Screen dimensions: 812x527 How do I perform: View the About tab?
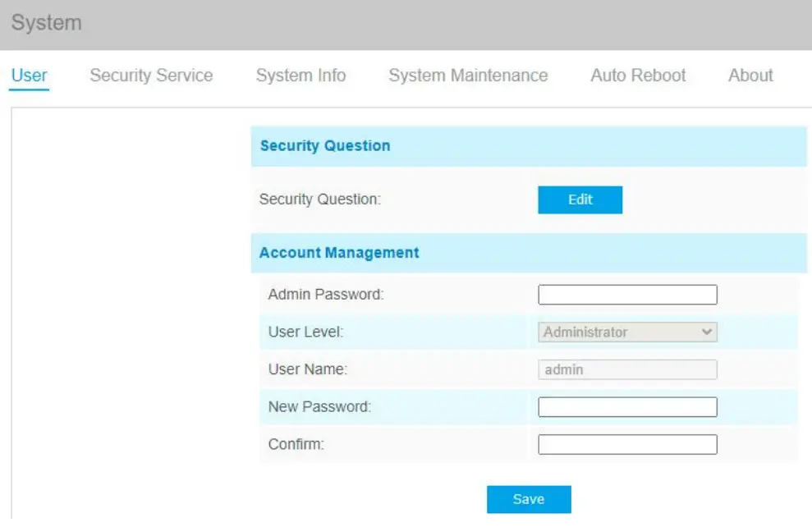pyautogui.click(x=750, y=76)
